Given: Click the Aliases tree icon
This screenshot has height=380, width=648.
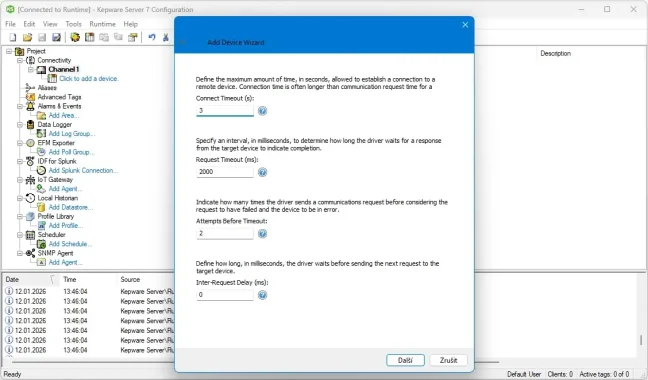Looking at the screenshot, I should tap(30, 88).
